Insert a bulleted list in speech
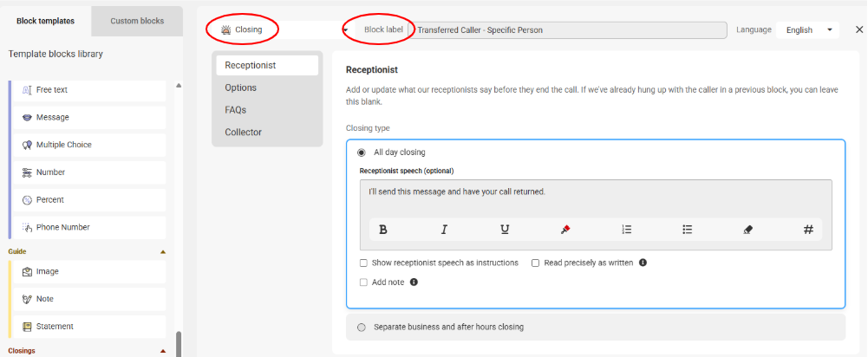 point(687,230)
